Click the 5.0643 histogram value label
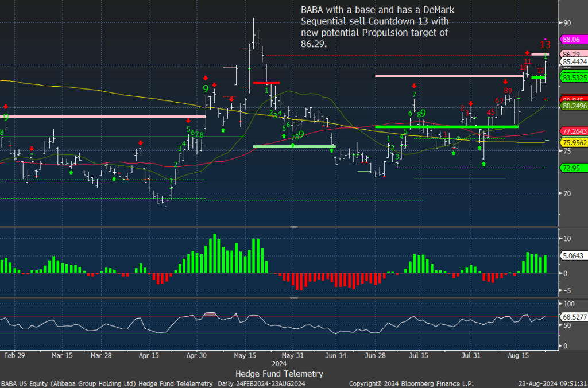 pyautogui.click(x=574, y=256)
